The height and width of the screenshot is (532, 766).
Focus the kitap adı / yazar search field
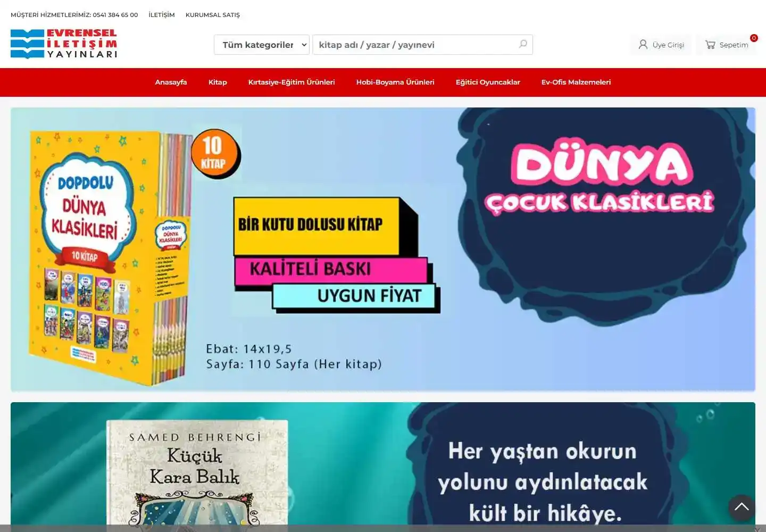(422, 45)
